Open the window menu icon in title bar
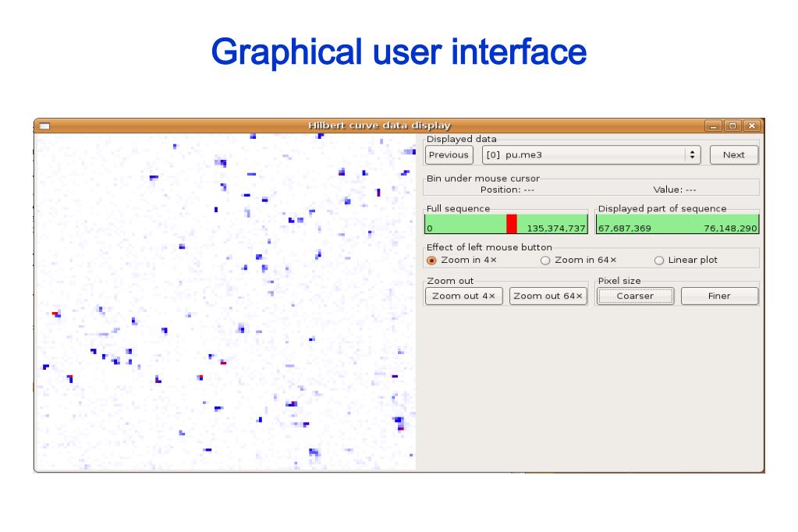This screenshot has width=798, height=532. tap(44, 126)
